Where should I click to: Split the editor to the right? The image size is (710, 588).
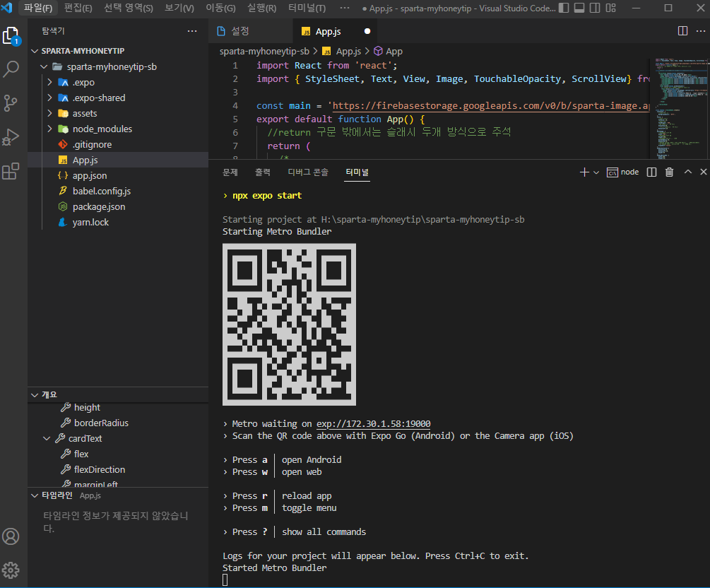pos(682,31)
